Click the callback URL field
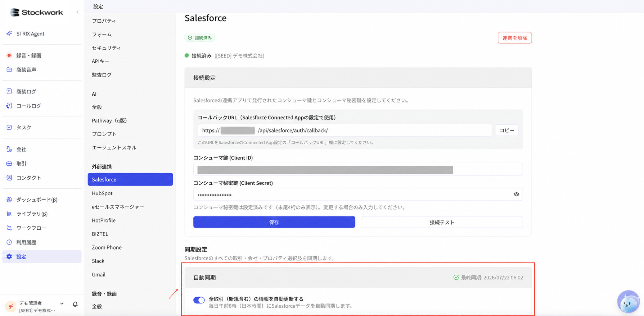The image size is (644, 316). 345,130
